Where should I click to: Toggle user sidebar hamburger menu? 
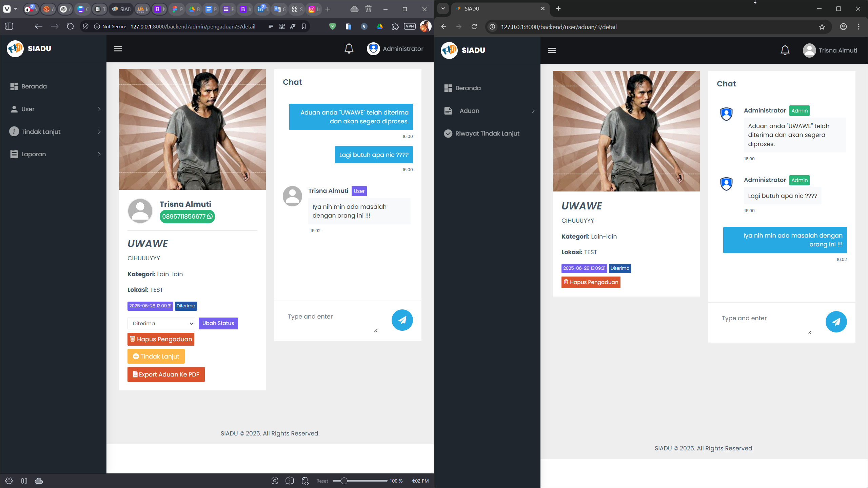click(552, 50)
